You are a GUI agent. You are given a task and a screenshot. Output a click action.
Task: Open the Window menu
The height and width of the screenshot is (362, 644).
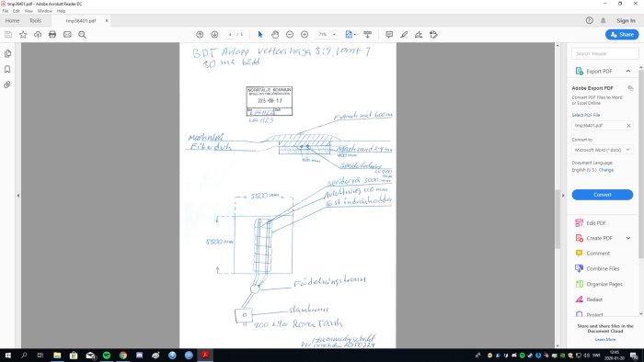tap(45, 11)
